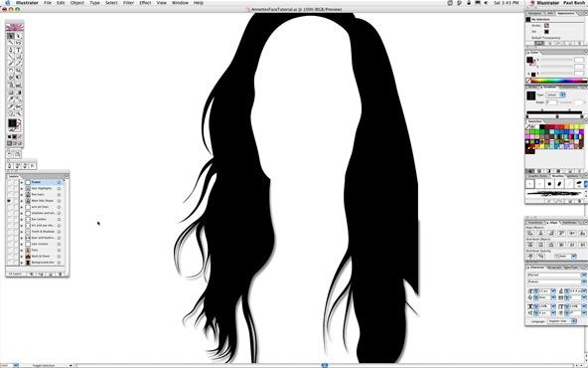Click the gradient slider bar
Image resolution: width=588 pixels, height=368 pixels.
[554, 112]
